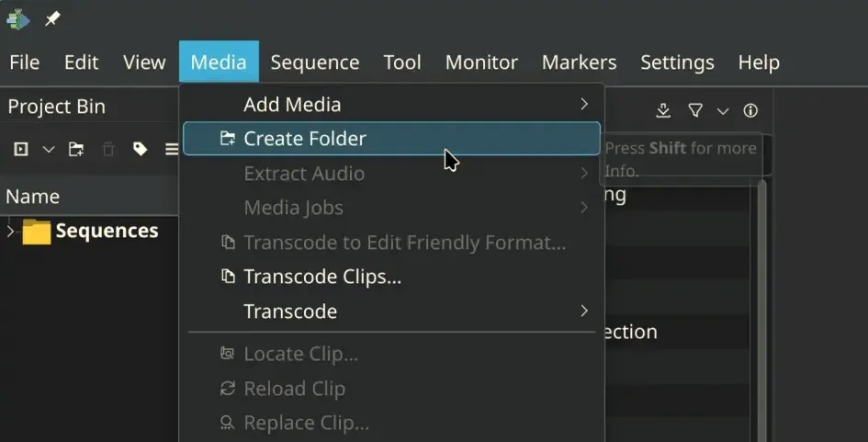Viewport: 868px width, 442px height.
Task: Open the filter options dropdown arrow
Action: point(723,111)
